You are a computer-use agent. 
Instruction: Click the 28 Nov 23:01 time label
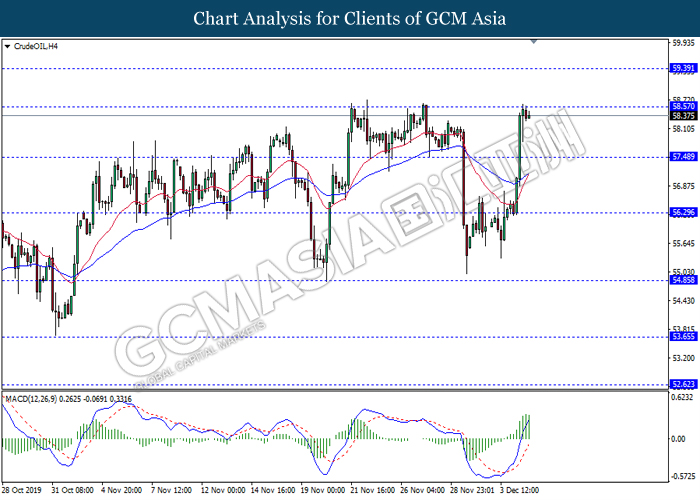tap(473, 490)
